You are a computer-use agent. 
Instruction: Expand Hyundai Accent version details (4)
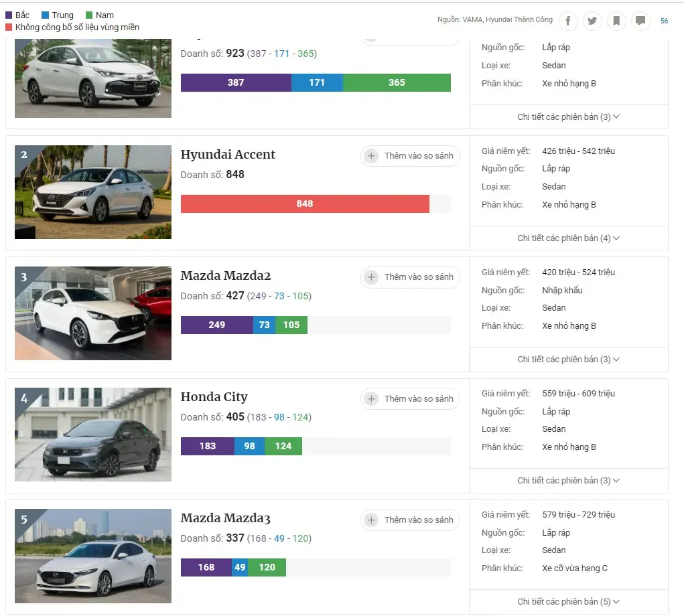[x=568, y=238]
